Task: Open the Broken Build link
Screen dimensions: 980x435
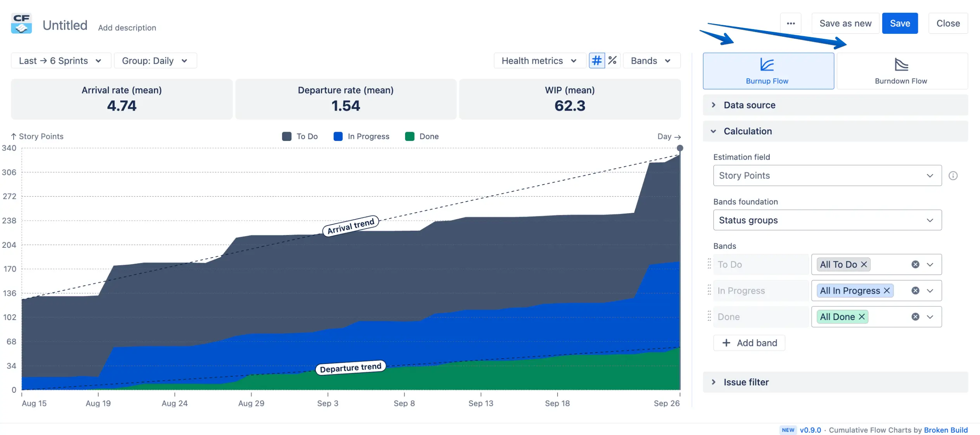Action: (945, 430)
